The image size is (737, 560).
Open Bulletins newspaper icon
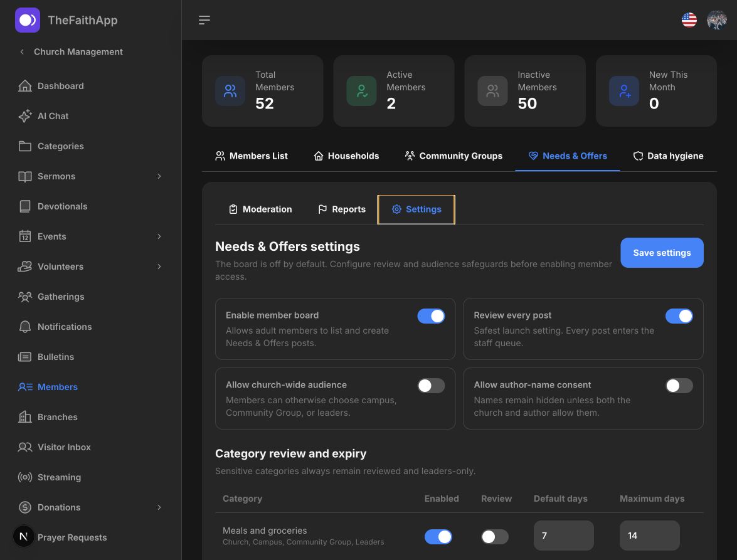(x=25, y=357)
